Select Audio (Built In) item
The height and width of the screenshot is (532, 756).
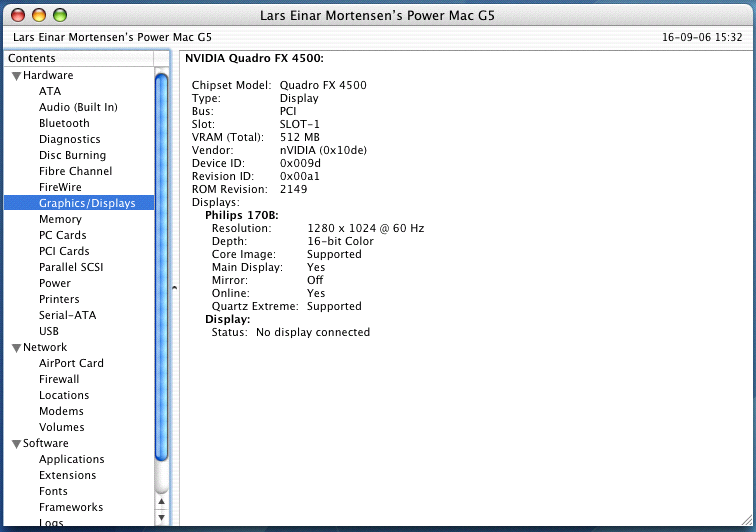coord(78,107)
